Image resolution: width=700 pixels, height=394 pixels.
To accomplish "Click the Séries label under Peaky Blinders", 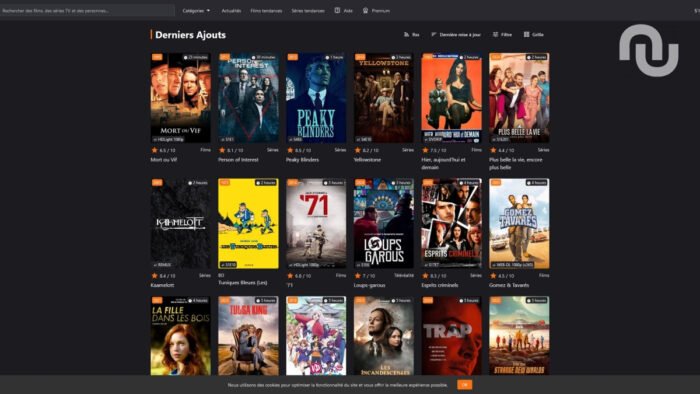I will [x=340, y=150].
